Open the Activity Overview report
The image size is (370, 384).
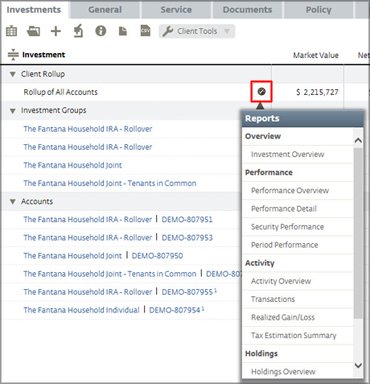point(281,281)
